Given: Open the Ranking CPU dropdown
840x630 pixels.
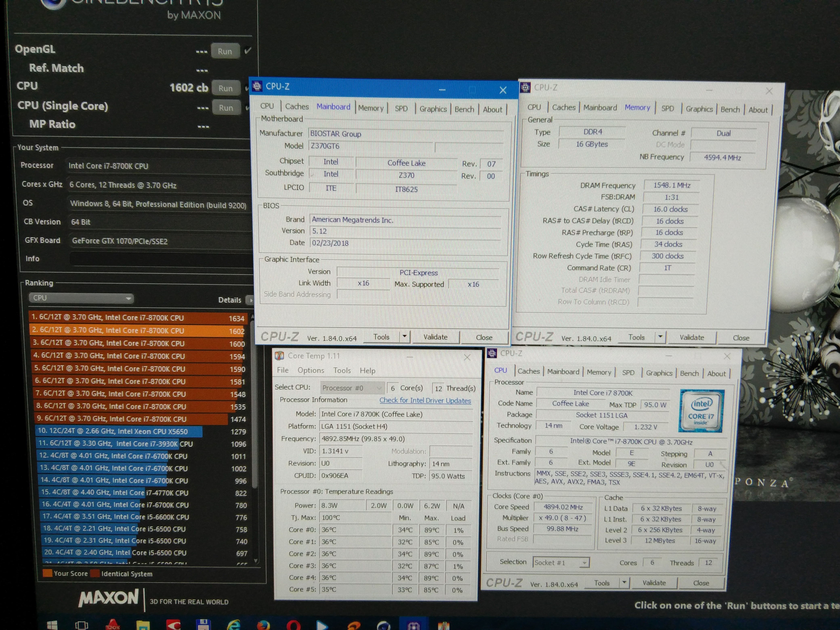Looking at the screenshot, I should click(81, 298).
